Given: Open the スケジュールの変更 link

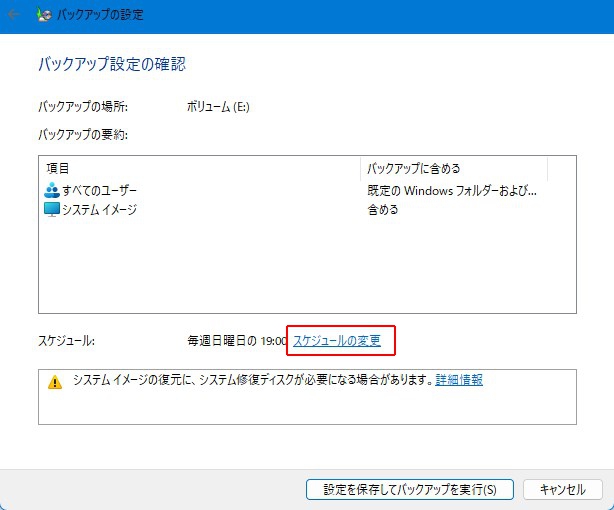Looking at the screenshot, I should (337, 341).
